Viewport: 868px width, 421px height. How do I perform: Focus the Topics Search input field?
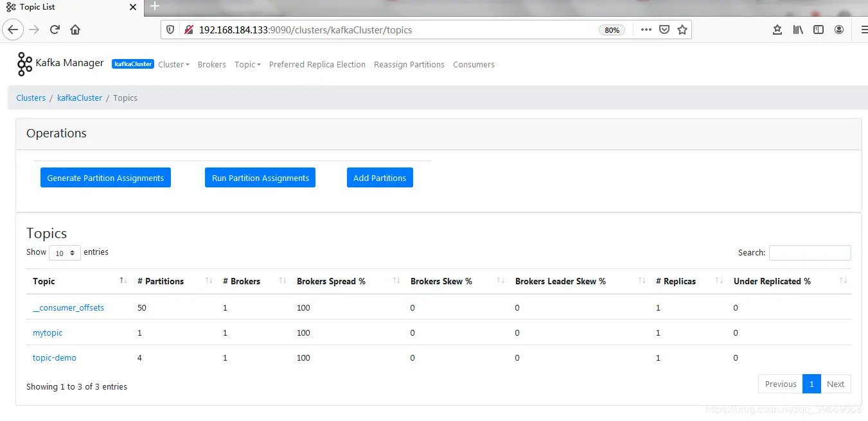[x=810, y=253]
